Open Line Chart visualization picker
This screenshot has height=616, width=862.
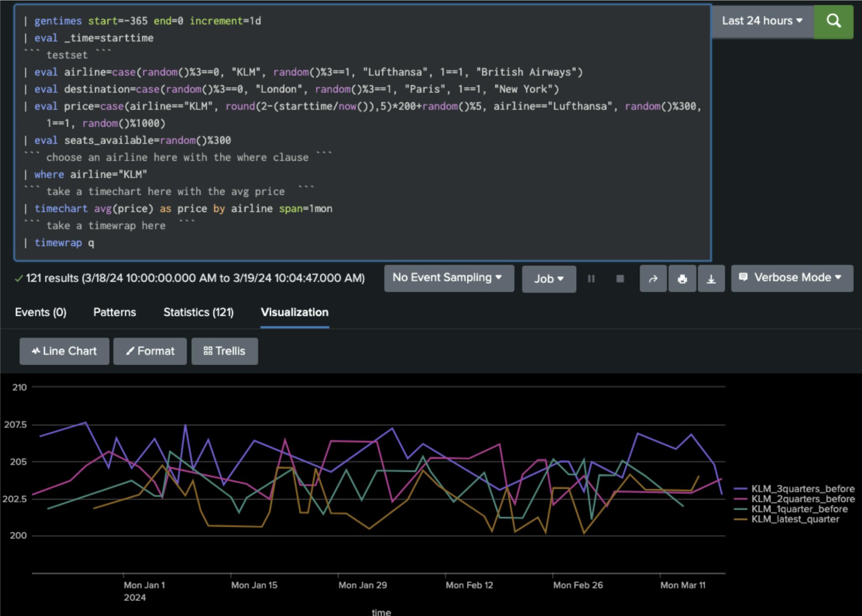(64, 351)
